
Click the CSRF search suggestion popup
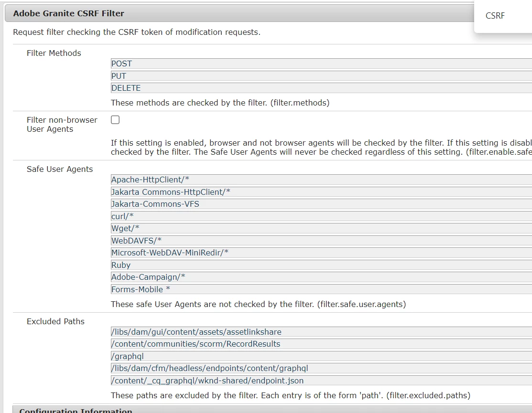coord(503,16)
